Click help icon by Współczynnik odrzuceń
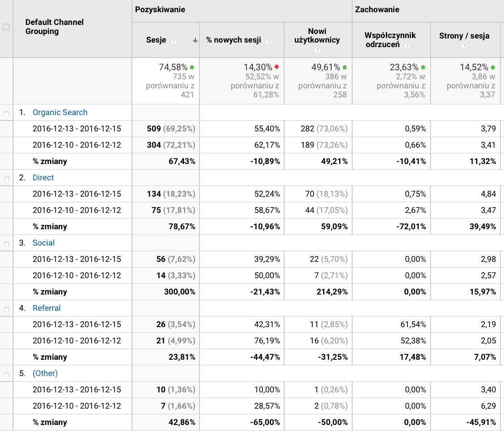The image size is (504, 444). click(x=407, y=45)
